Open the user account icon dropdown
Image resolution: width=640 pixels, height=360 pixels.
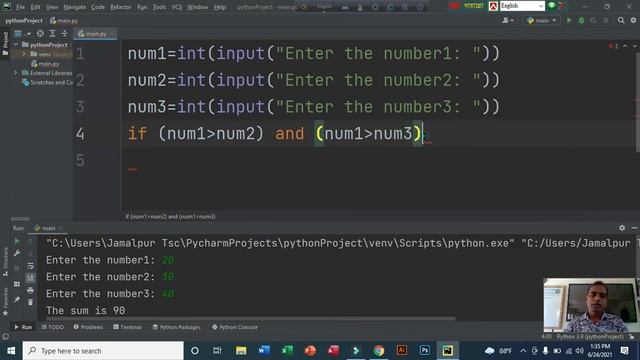coord(508,20)
